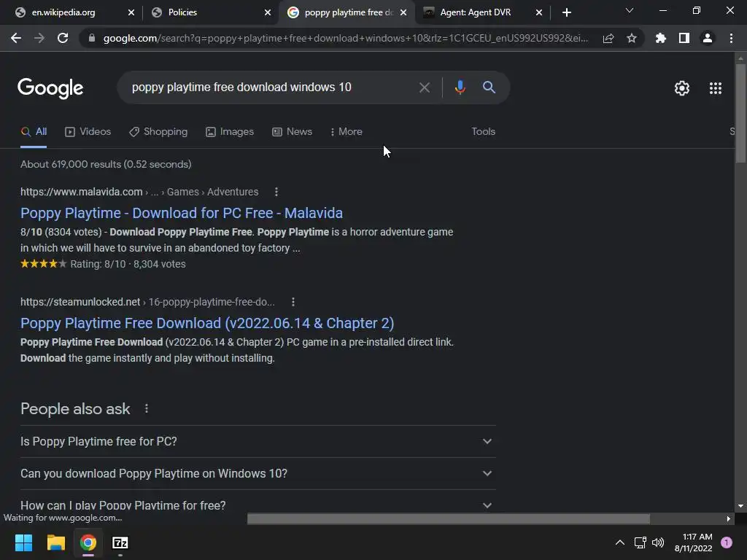
Task: Open options for the Malavida result
Action: [x=276, y=192]
